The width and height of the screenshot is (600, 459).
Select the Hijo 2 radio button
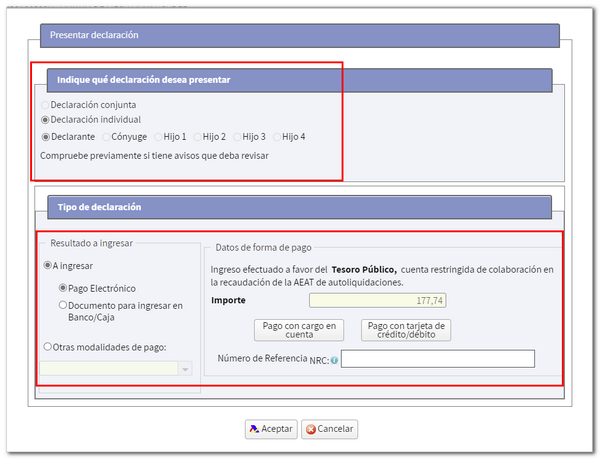[x=198, y=137]
